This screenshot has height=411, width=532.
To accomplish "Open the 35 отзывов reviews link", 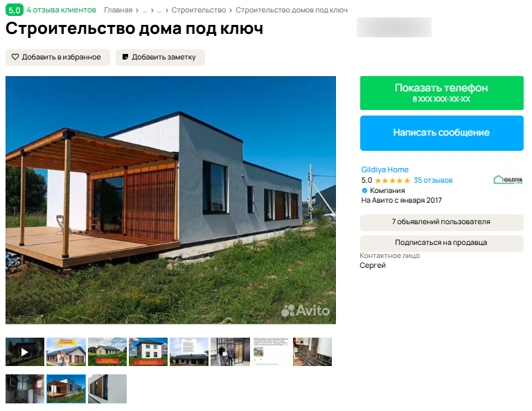I will click(x=433, y=181).
